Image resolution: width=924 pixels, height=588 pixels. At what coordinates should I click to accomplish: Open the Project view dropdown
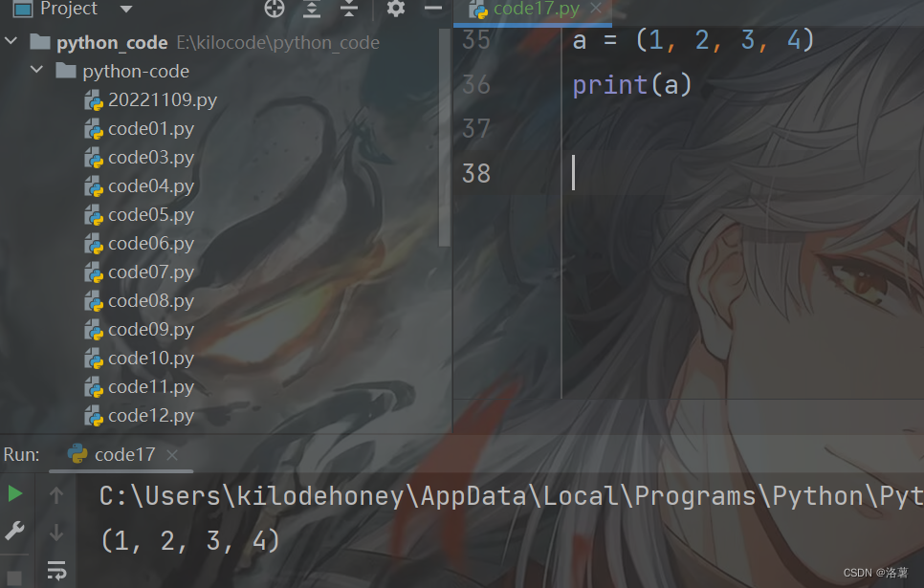[126, 9]
